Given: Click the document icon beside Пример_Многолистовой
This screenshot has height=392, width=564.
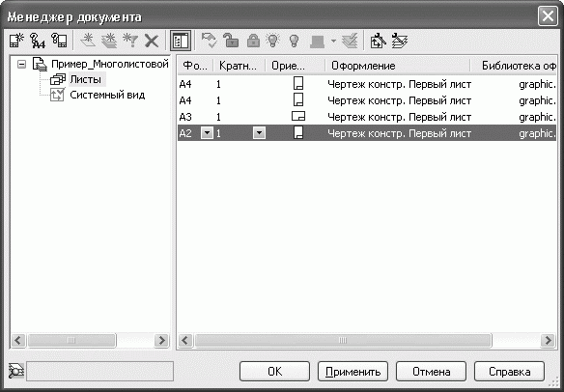Looking at the screenshot, I should tap(40, 64).
